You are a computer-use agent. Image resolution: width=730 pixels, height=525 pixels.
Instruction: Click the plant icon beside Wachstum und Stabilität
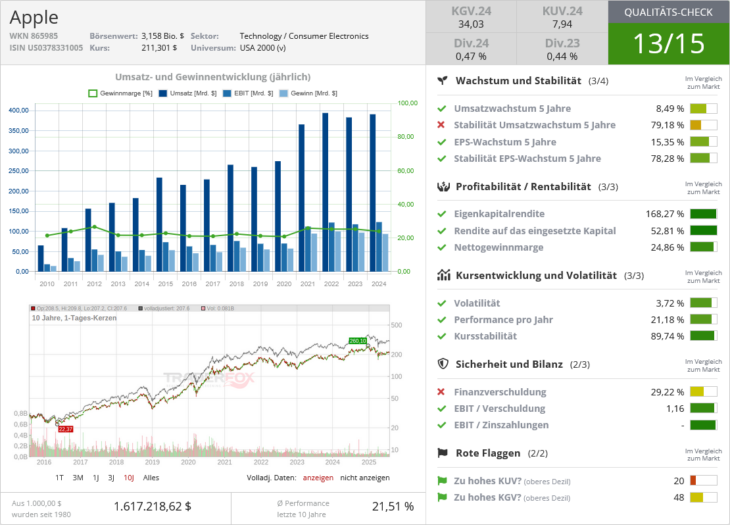click(443, 81)
